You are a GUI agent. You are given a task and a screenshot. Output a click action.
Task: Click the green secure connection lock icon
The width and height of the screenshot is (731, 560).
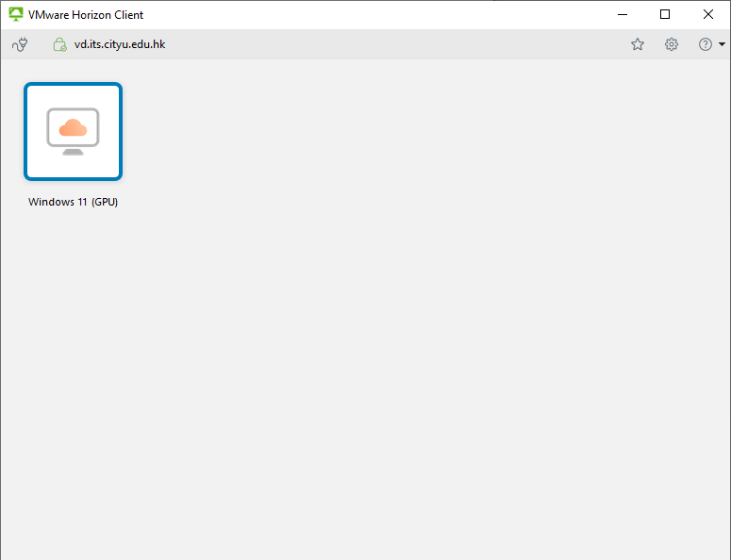(x=59, y=44)
